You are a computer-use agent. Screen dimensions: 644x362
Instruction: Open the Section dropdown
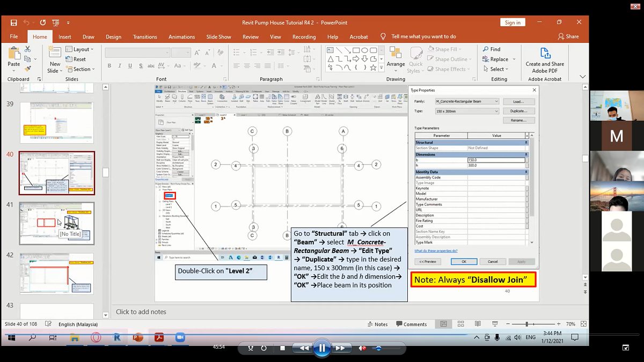[x=80, y=69]
